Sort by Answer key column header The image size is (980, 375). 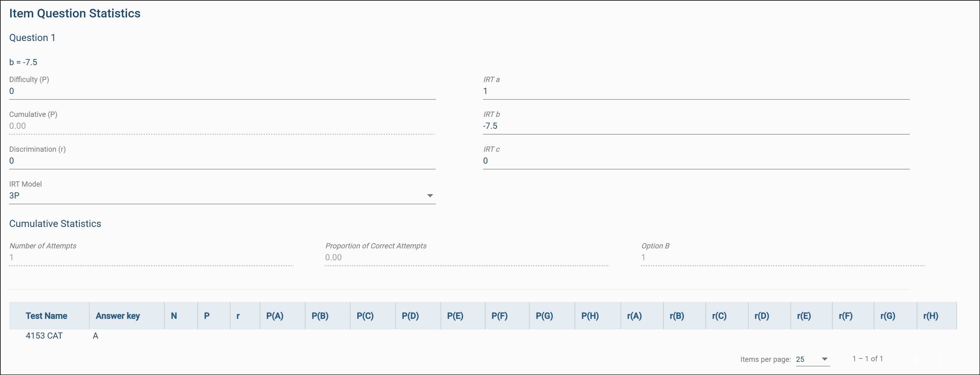pyautogui.click(x=118, y=316)
